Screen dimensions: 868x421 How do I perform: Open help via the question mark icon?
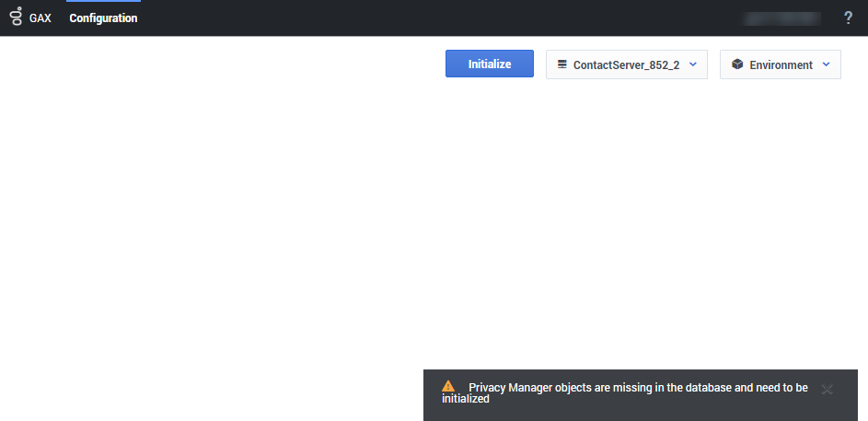848,18
